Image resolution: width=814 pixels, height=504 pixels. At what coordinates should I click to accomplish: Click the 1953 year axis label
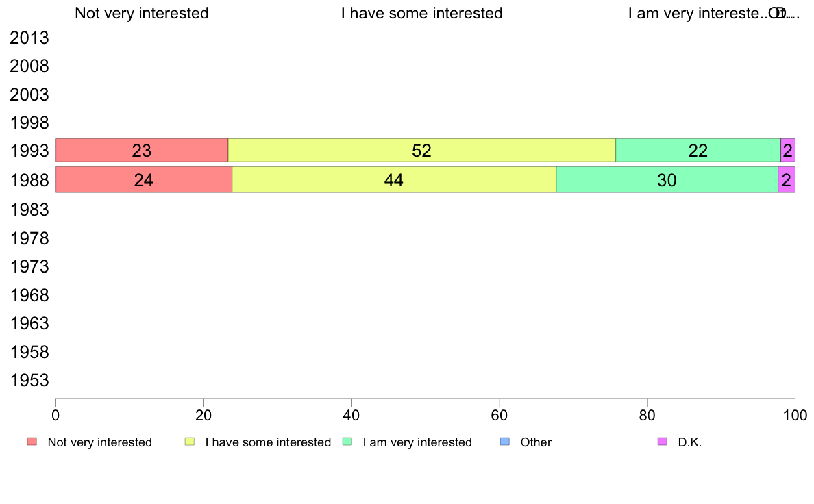(29, 381)
